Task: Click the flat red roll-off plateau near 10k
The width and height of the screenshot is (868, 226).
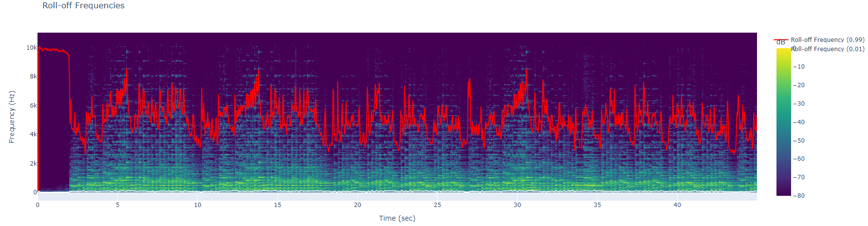Action: [x=54, y=50]
